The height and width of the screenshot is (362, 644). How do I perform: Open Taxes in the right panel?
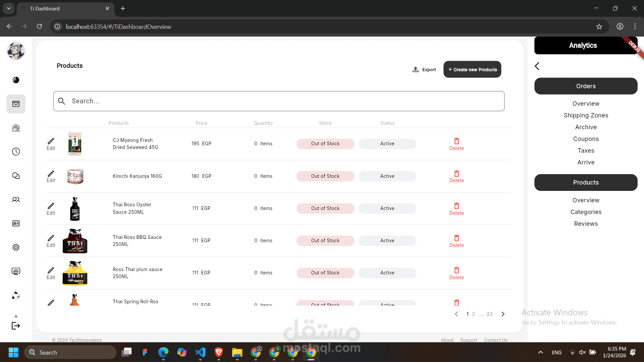pyautogui.click(x=586, y=151)
